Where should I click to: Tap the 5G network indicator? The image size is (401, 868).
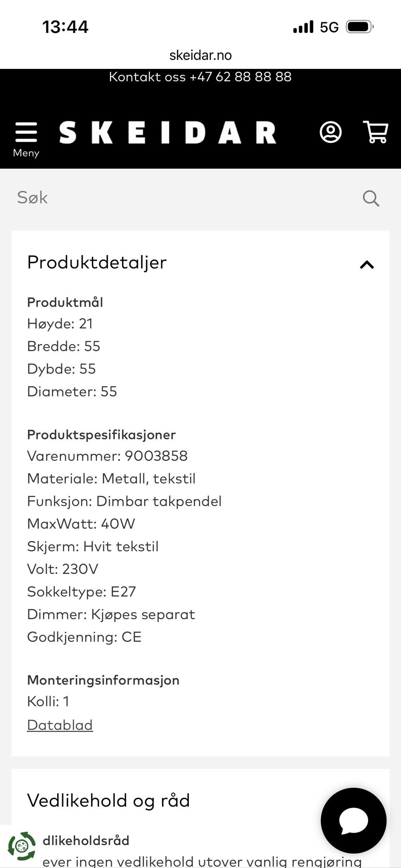click(329, 27)
